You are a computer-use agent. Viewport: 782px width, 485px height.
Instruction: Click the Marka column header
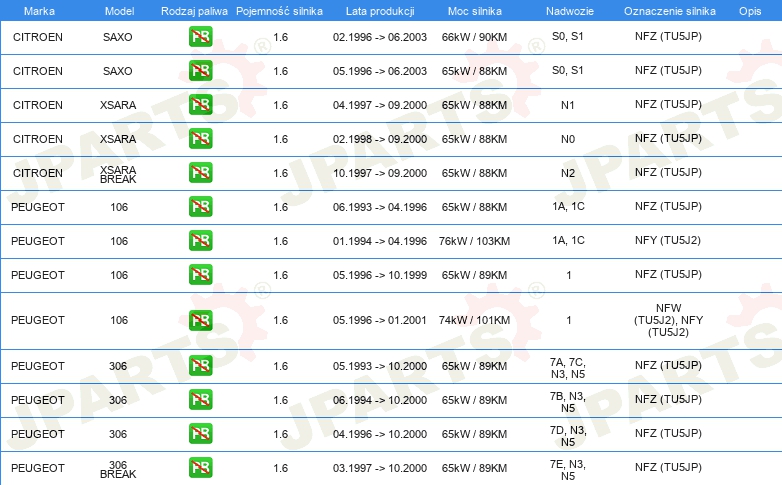point(39,11)
